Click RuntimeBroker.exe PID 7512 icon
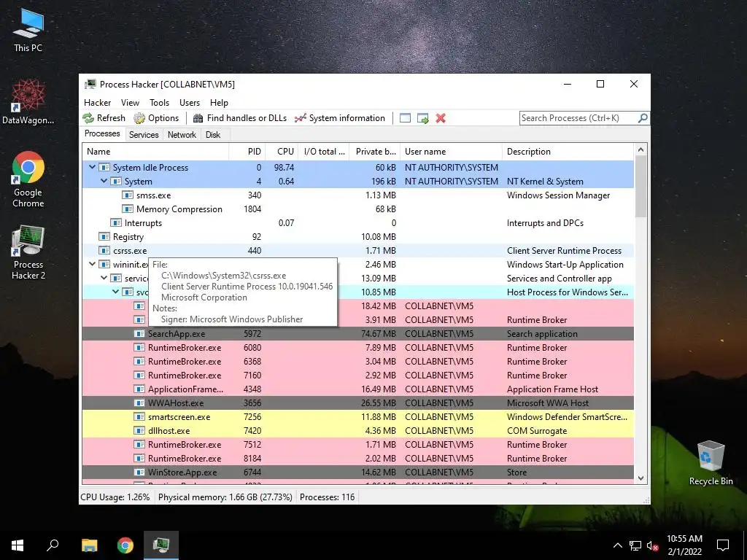This screenshot has width=747, height=560. click(x=139, y=444)
